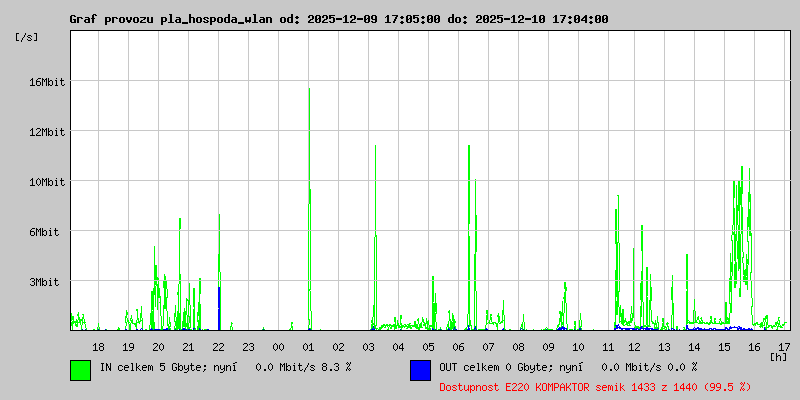
Task: Click the '[/s]' unit label
Action: pyautogui.click(x=27, y=37)
